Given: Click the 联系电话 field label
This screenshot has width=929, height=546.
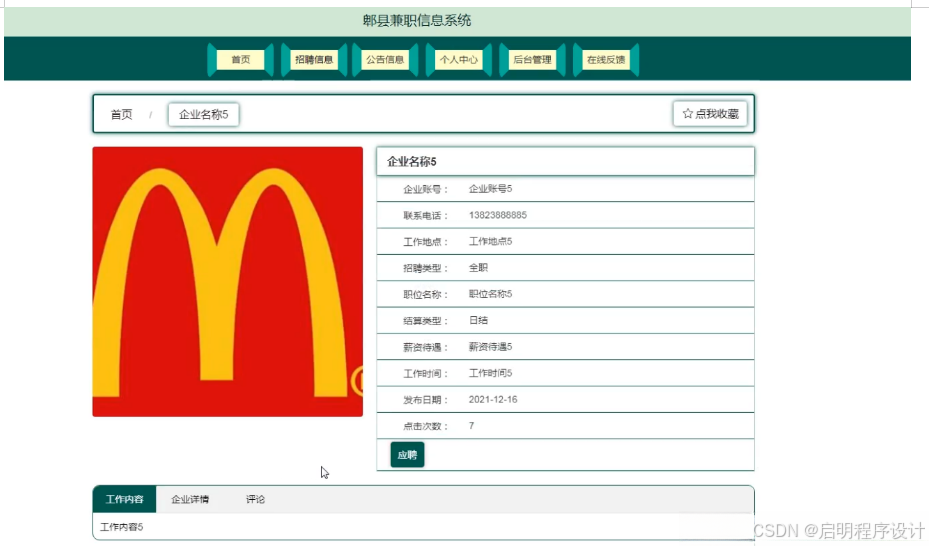Looking at the screenshot, I should click(425, 216).
